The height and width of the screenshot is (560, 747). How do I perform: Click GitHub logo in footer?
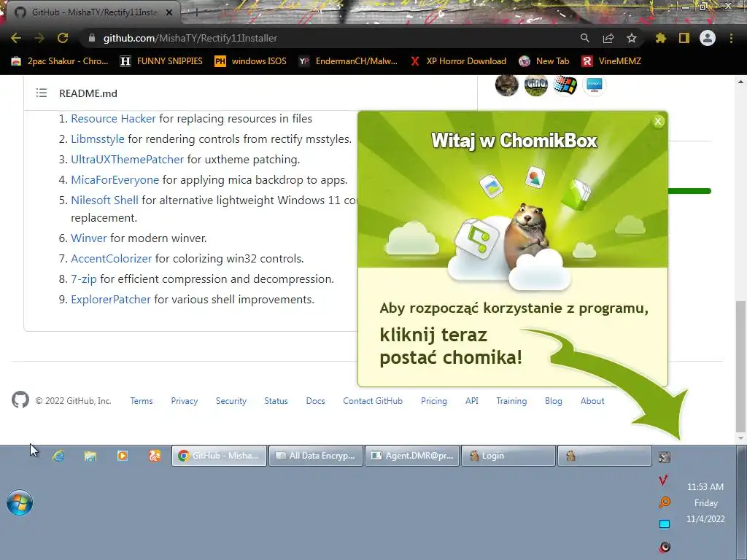(20, 400)
